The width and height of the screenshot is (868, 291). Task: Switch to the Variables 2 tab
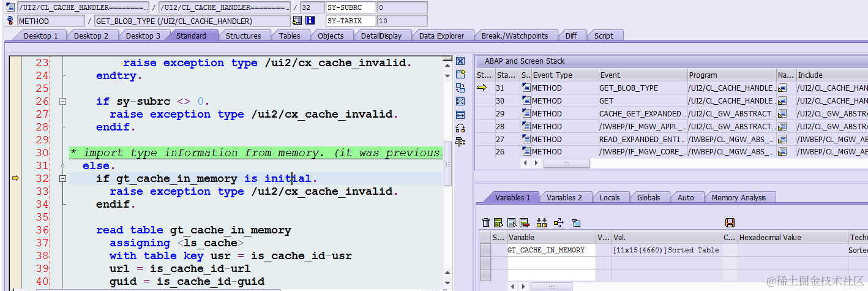[x=564, y=197]
